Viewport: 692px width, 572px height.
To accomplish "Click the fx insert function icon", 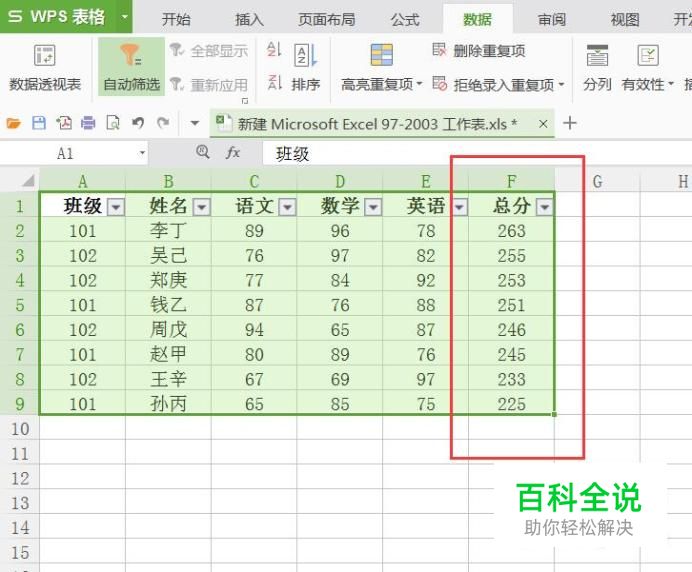I will (x=233, y=153).
